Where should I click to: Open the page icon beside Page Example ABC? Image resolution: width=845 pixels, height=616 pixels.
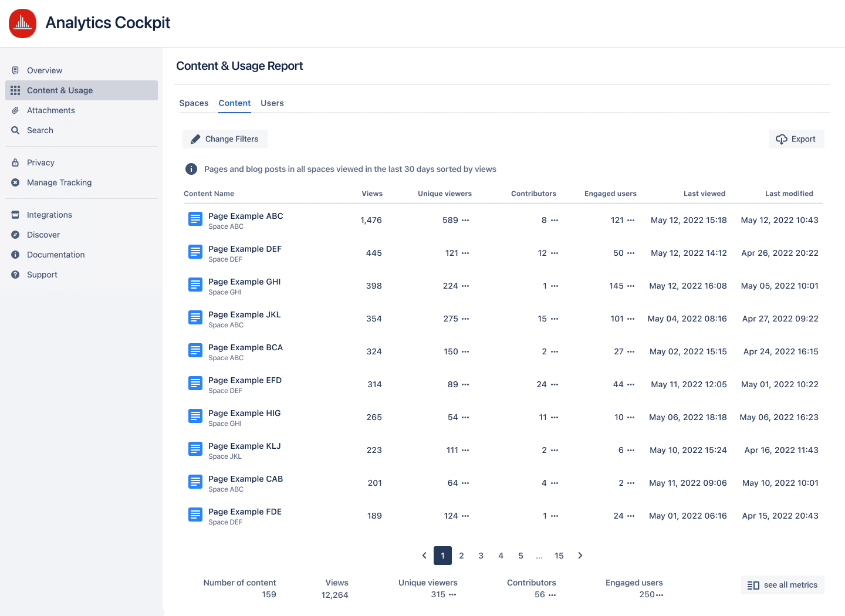point(195,219)
